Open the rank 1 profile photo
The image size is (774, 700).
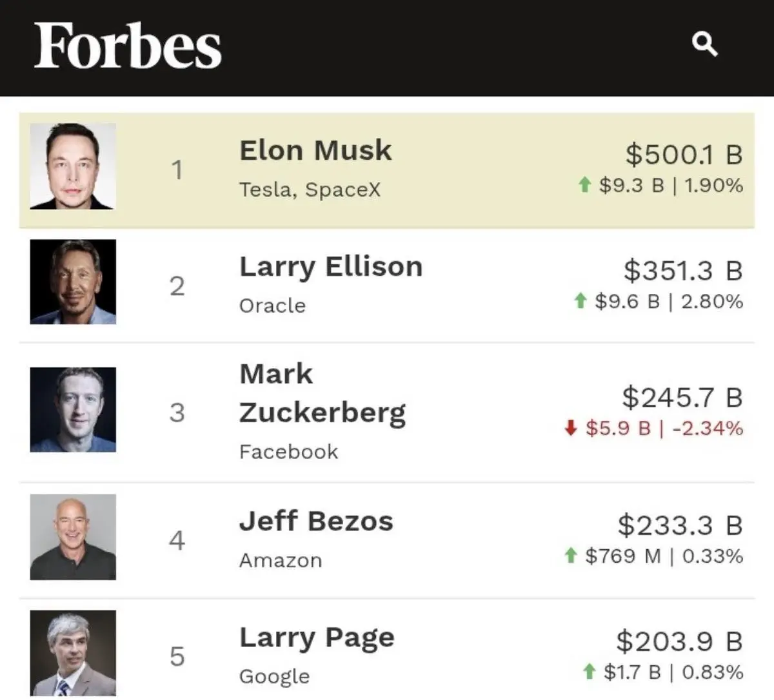pos(73,166)
